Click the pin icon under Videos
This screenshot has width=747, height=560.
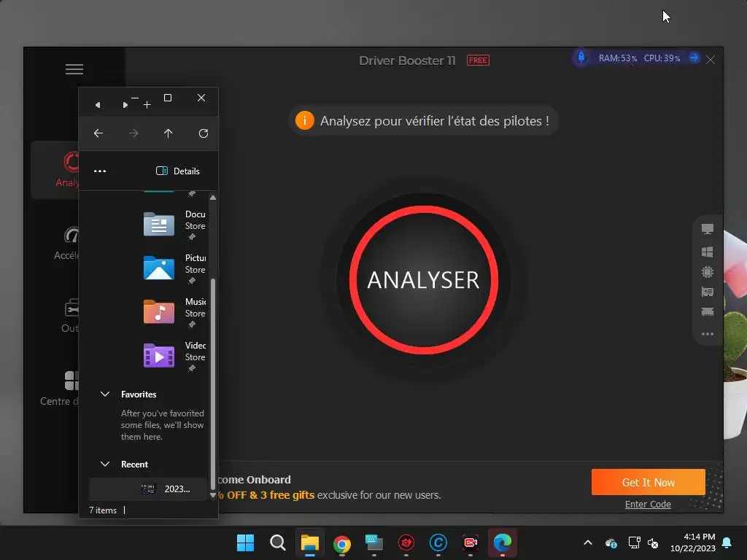192,368
